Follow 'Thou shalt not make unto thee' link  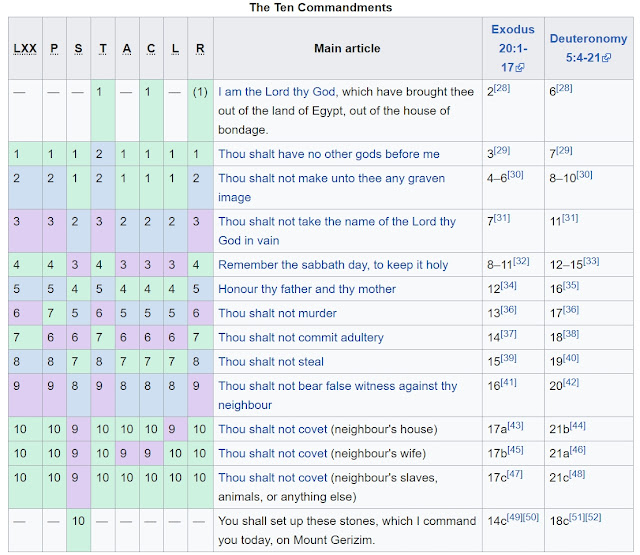click(x=331, y=188)
